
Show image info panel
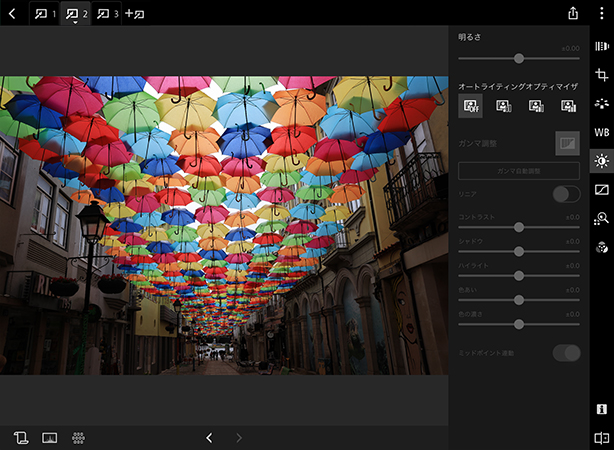(601, 409)
